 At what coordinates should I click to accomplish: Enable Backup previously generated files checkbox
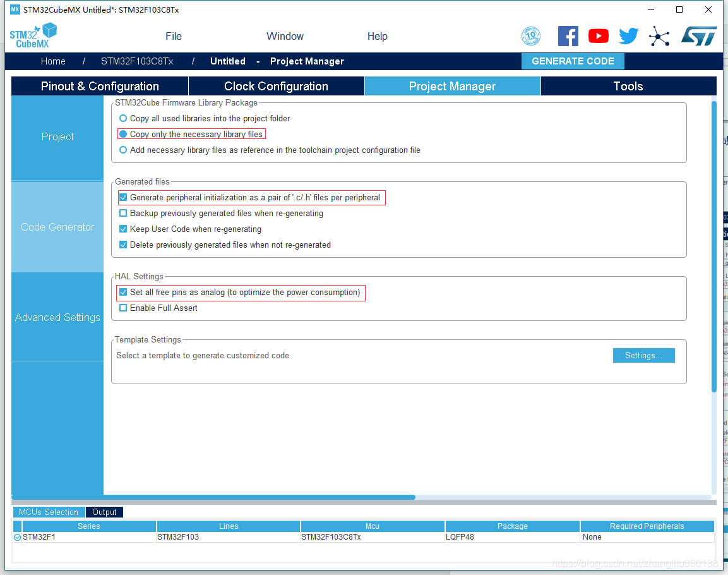click(123, 213)
